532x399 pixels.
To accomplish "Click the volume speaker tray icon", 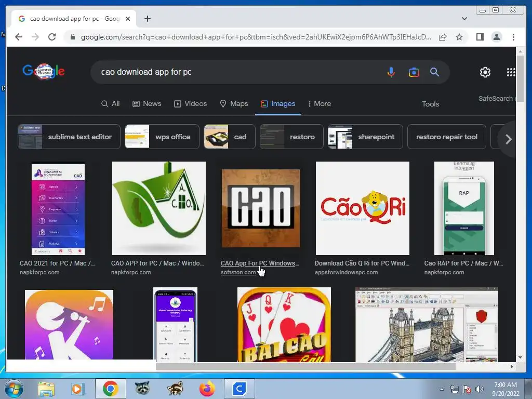I will pos(480,389).
